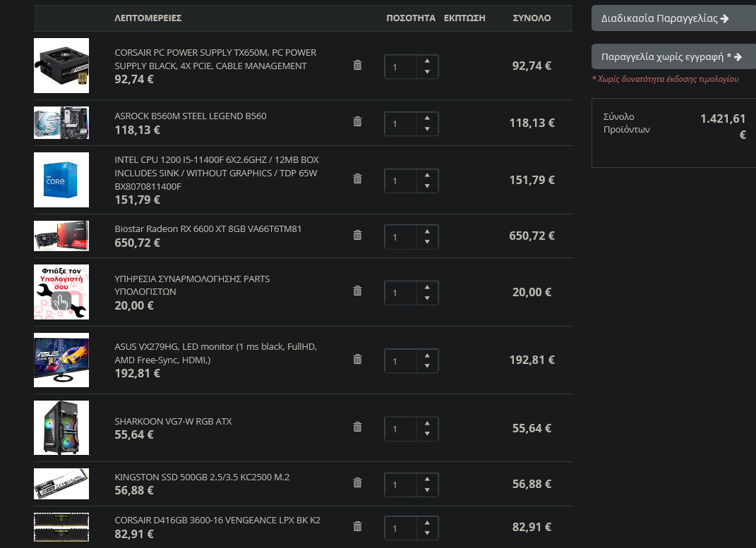Click the ΠΟΣΟΤΗΤΑ column header
Viewport: 756px width, 548px height.
click(411, 18)
